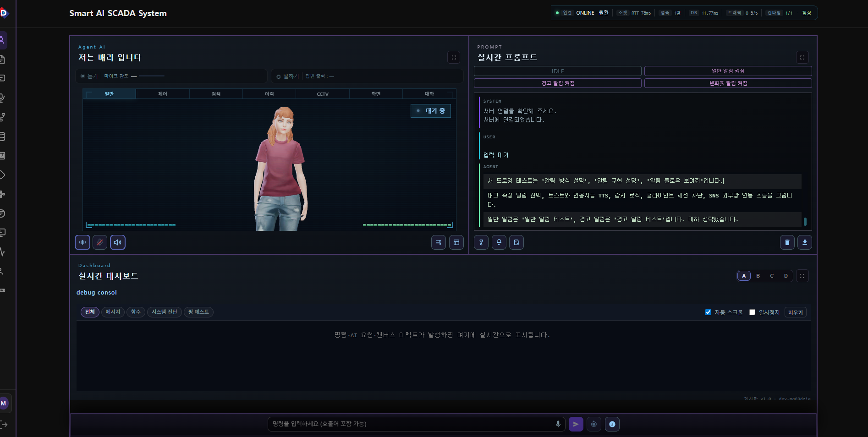Open the microphone sidebar icon
The width and height of the screenshot is (868, 437).
2,98
